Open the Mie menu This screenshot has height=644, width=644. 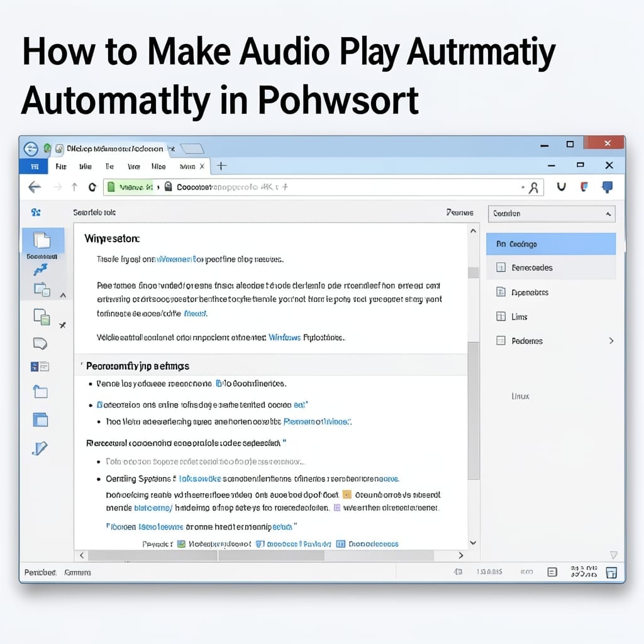pyautogui.click(x=86, y=166)
